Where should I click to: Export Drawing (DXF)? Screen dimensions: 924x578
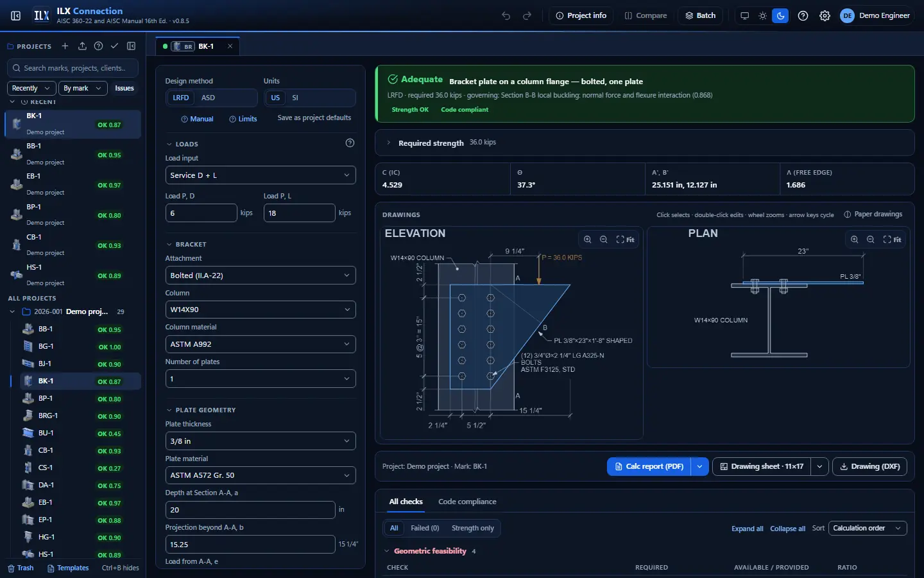coord(869,466)
